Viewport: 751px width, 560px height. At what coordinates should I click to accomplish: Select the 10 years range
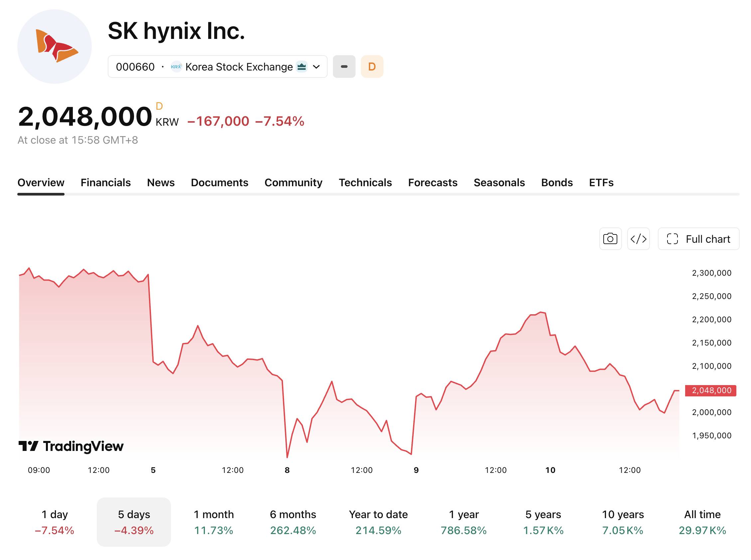coord(623,522)
